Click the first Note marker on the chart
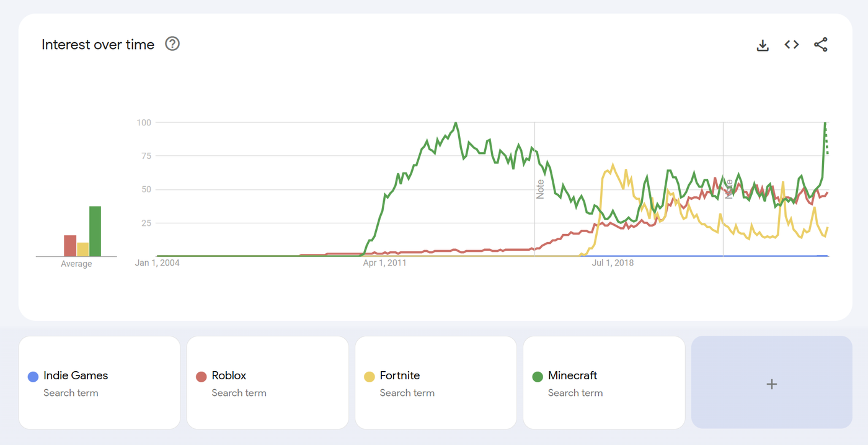 coord(540,189)
